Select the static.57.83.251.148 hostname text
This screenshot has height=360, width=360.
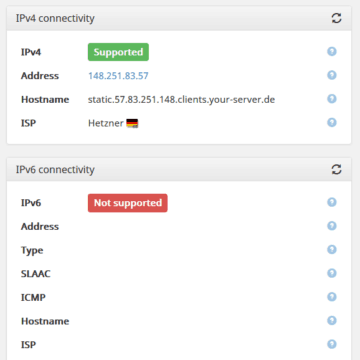tap(181, 100)
